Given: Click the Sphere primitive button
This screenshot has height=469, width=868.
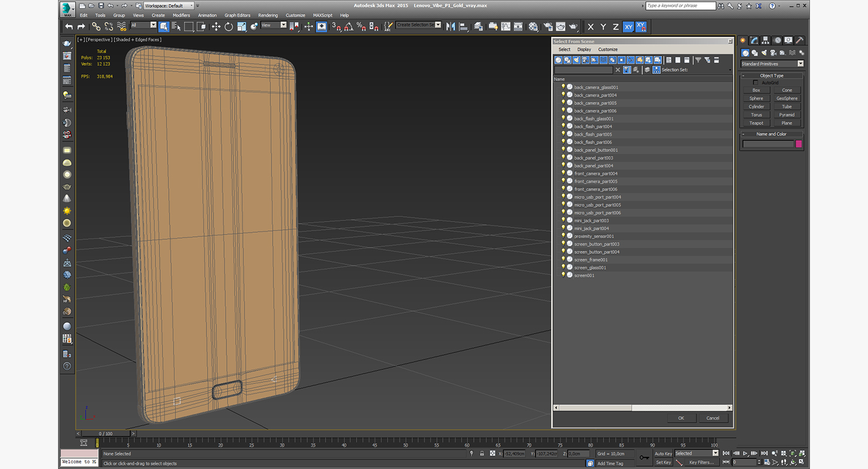Looking at the screenshot, I should pyautogui.click(x=757, y=98).
